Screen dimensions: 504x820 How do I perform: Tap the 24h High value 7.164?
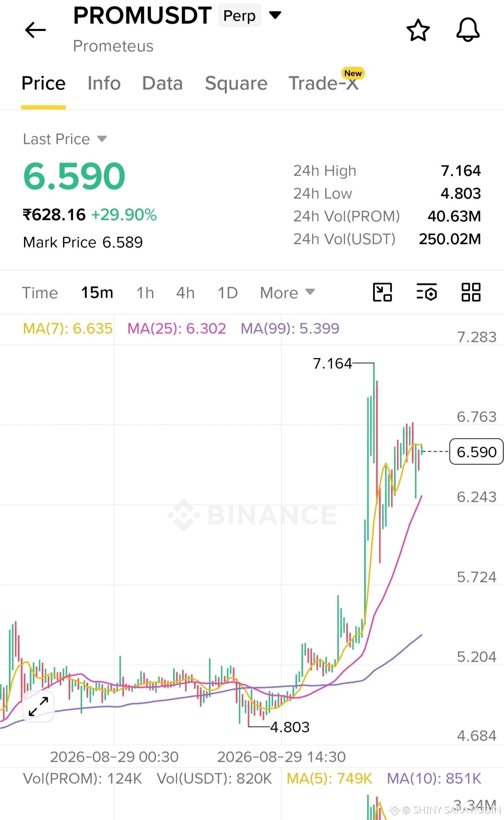[461, 170]
